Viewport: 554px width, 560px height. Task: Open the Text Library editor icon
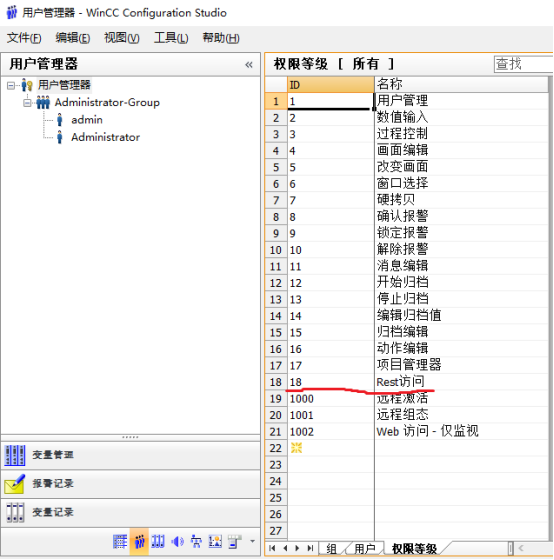pos(120,541)
